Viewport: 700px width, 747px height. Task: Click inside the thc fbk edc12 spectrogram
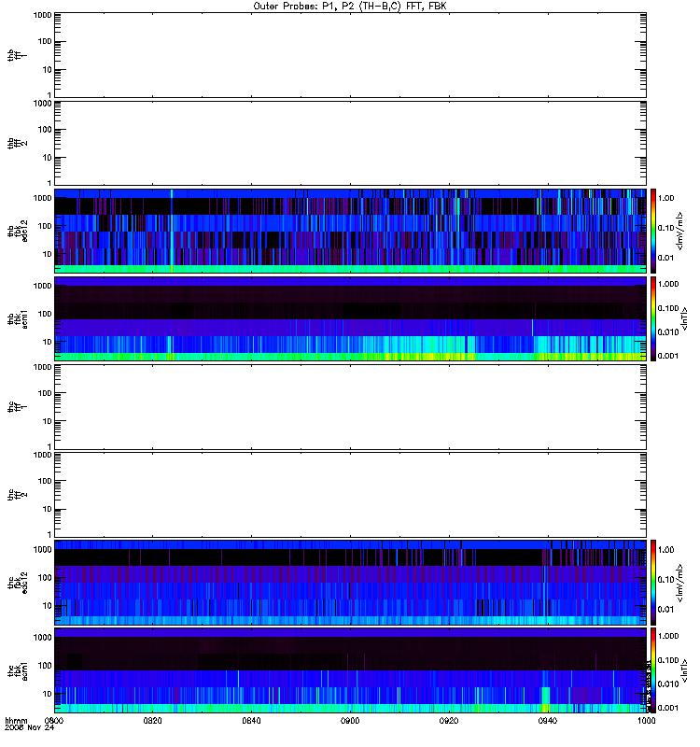point(350,582)
